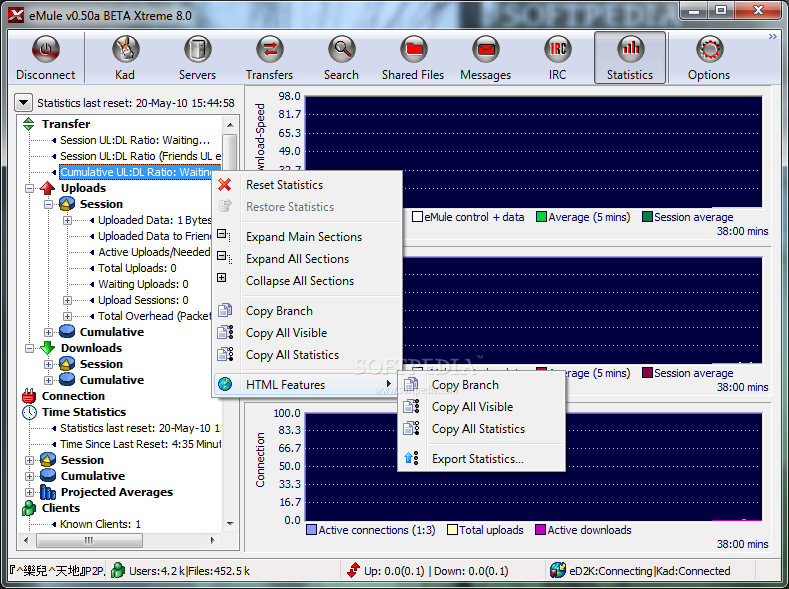Open the Messages page
789x589 pixels.
pos(486,58)
